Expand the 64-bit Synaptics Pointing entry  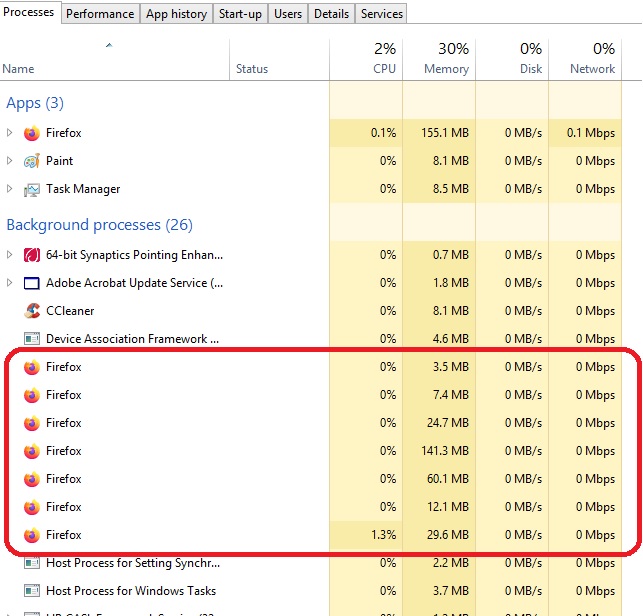[9, 255]
